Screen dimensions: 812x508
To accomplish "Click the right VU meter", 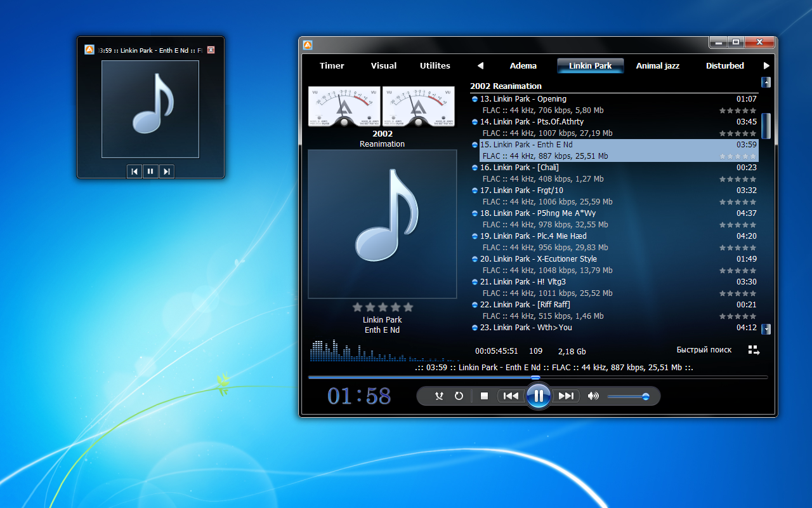I will [419, 107].
